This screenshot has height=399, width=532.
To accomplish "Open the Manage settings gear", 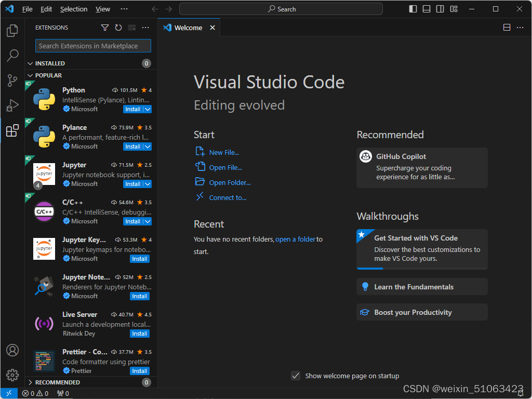I will coord(12,375).
